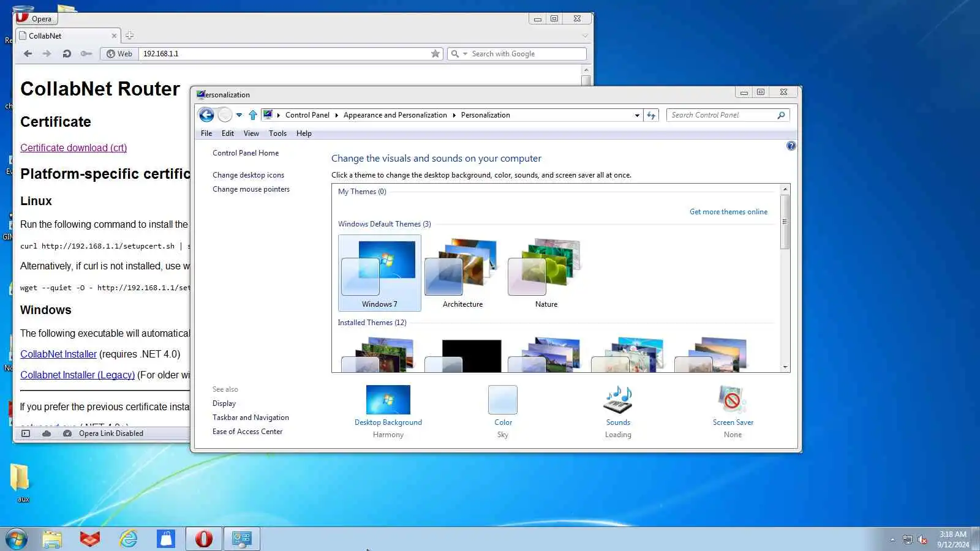Screen dimensions: 980x551
Task: Show hidden system tray icons
Action: pyautogui.click(x=892, y=539)
